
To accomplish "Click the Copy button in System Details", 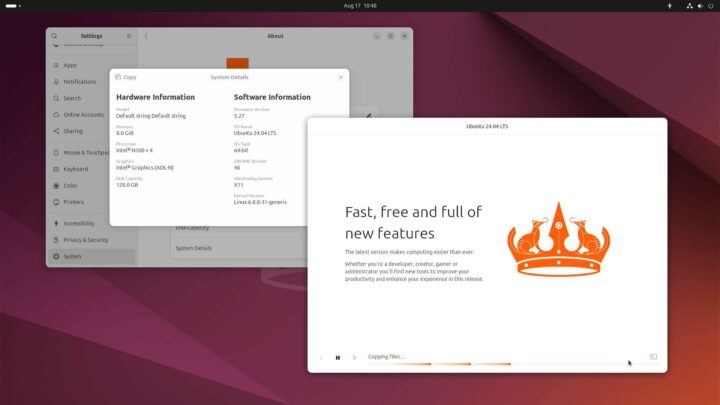I will (126, 77).
